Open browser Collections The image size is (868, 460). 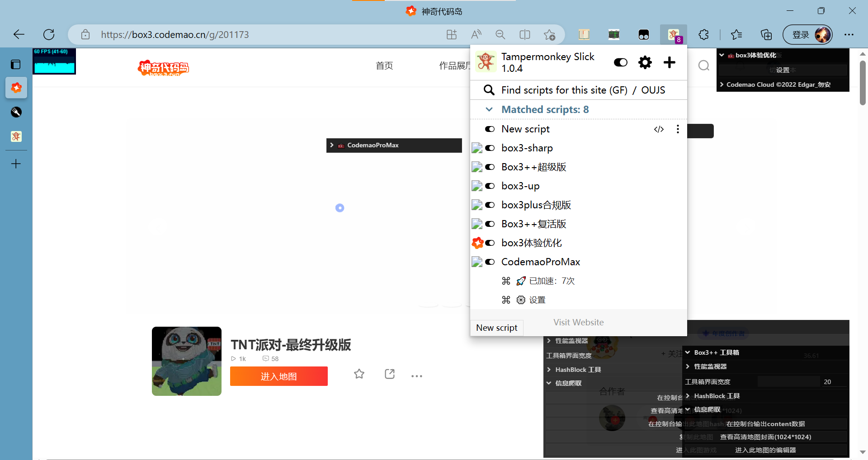point(766,34)
